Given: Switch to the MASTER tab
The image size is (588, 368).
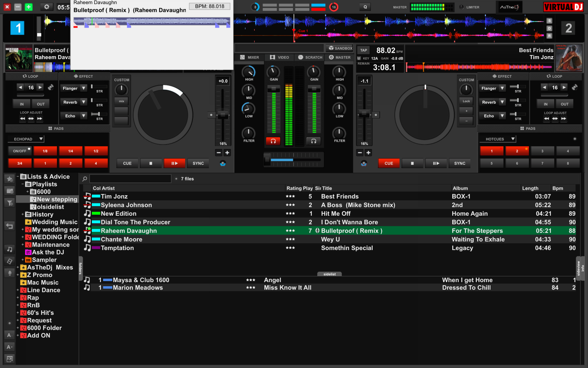Looking at the screenshot, I should click(x=340, y=58).
